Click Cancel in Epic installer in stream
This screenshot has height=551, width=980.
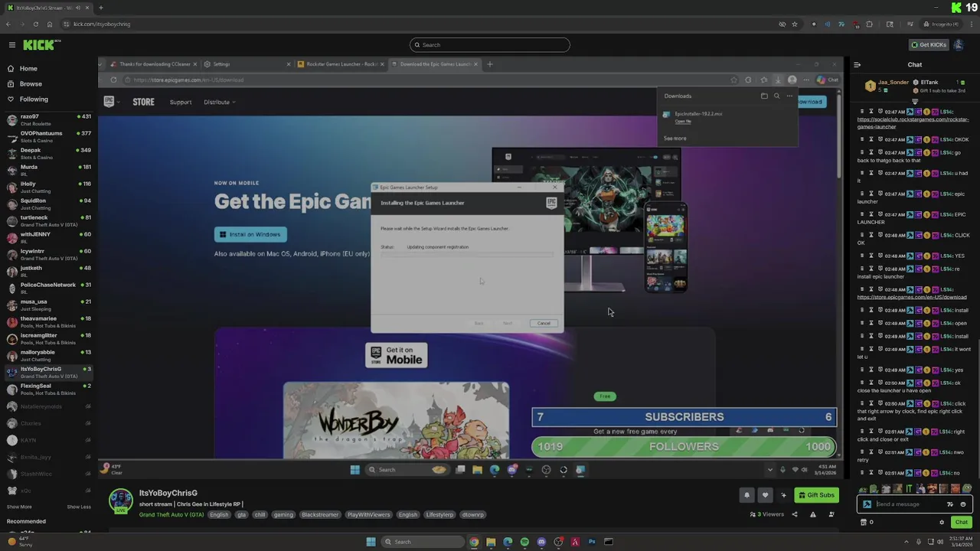point(544,323)
